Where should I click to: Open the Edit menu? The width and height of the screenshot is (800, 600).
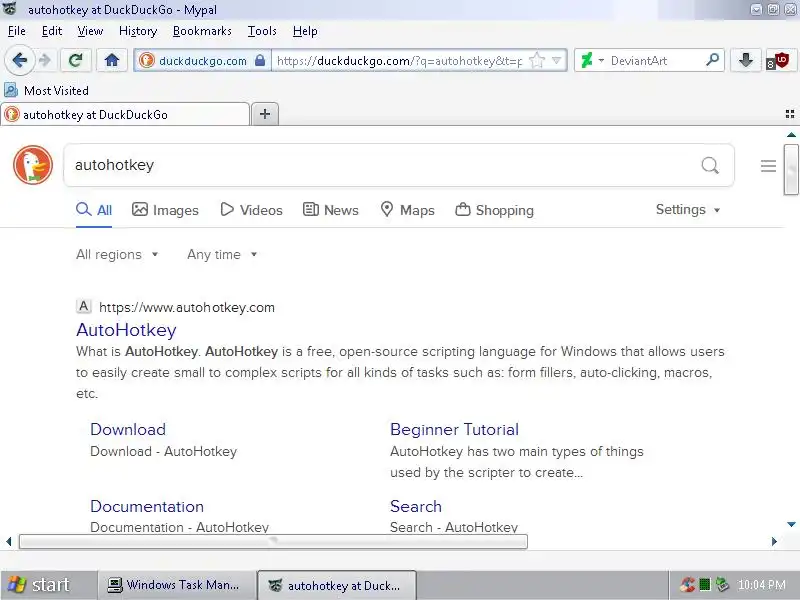(x=52, y=31)
